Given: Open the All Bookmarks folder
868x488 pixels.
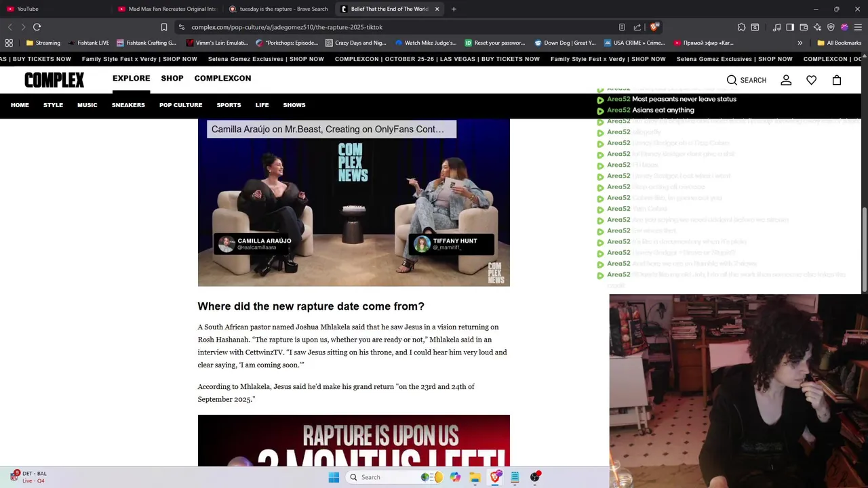Looking at the screenshot, I should (839, 43).
